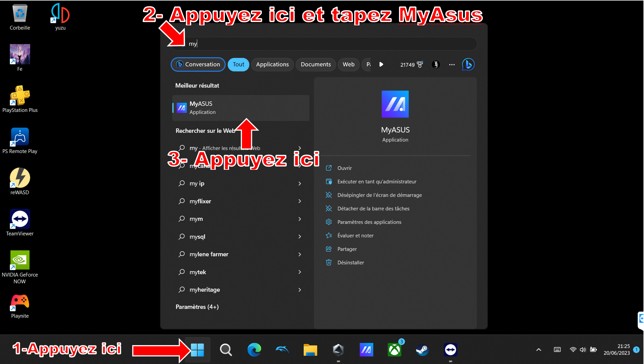This screenshot has height=364, width=644.
Task: Show hidden system tray icons chevron
Action: (539, 350)
